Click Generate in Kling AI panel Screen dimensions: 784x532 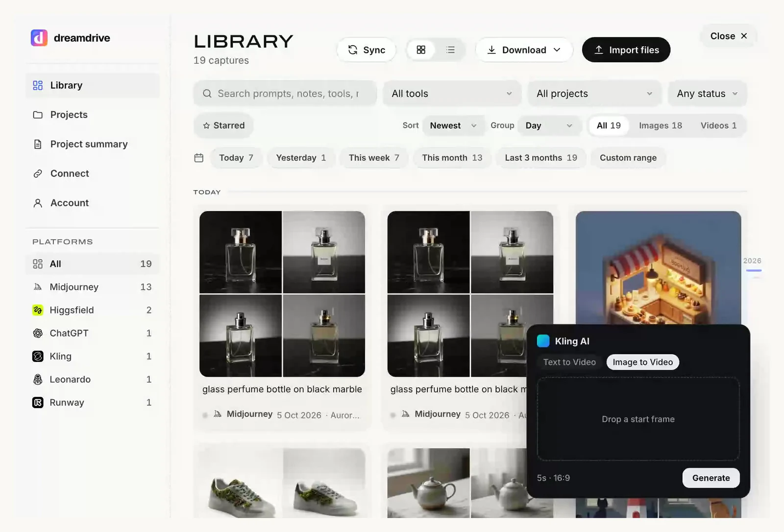pos(711,478)
